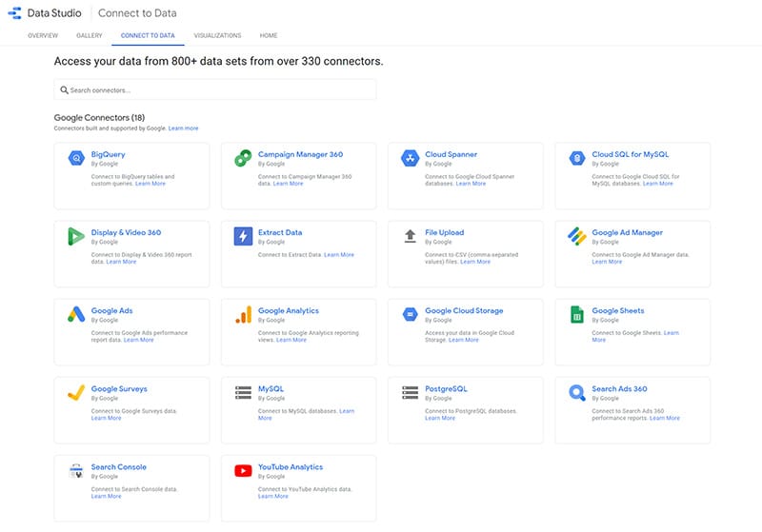The image size is (762, 532).
Task: Choose the Google Analytics title link
Action: point(289,310)
